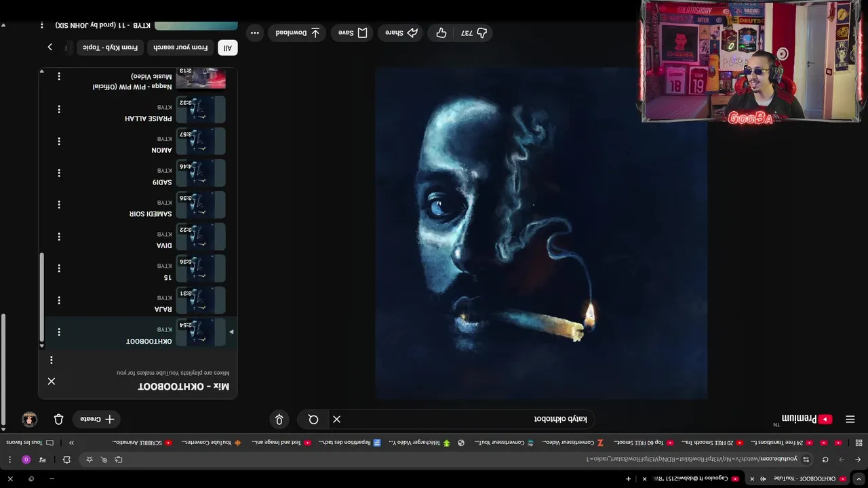Open three-dot menu for AMON
Viewport: 868px width, 488px height.
point(59,141)
